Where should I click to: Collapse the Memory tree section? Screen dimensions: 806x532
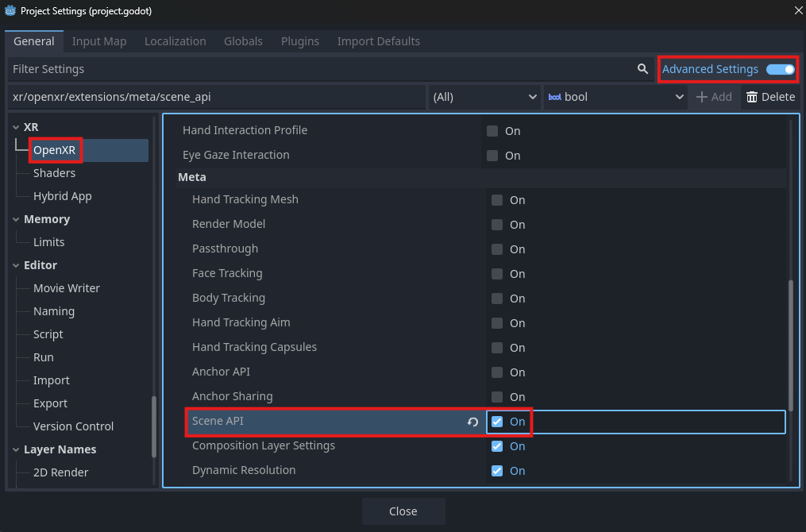tap(16, 219)
